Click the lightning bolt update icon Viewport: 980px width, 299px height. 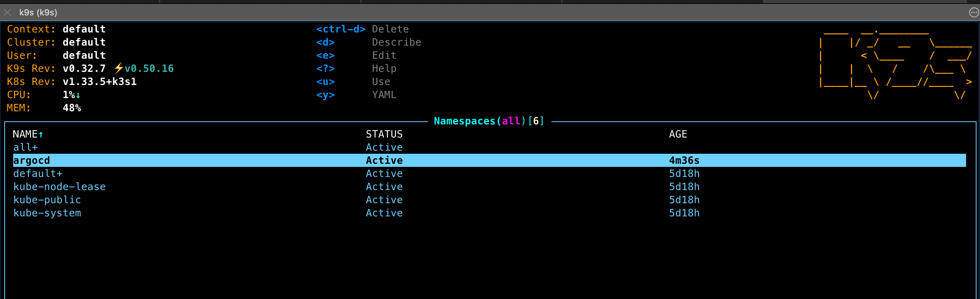[x=118, y=68]
